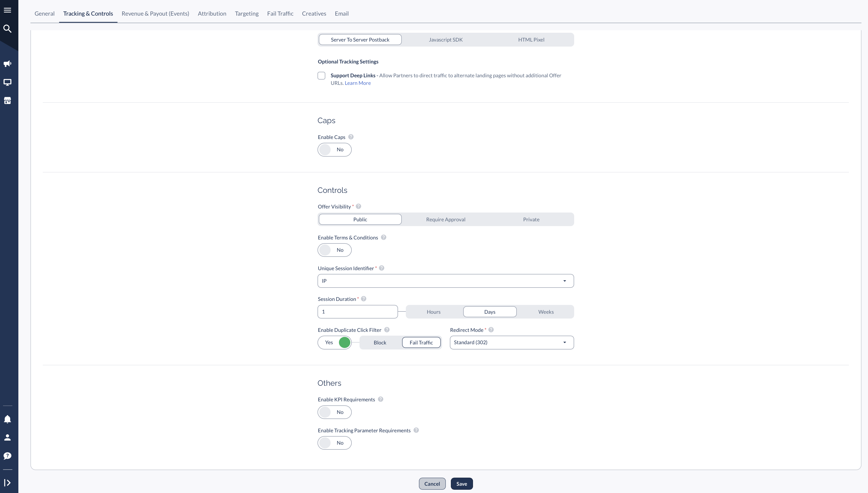This screenshot has height=493, width=868.
Task: Switch to the Creatives tab
Action: 314,14
